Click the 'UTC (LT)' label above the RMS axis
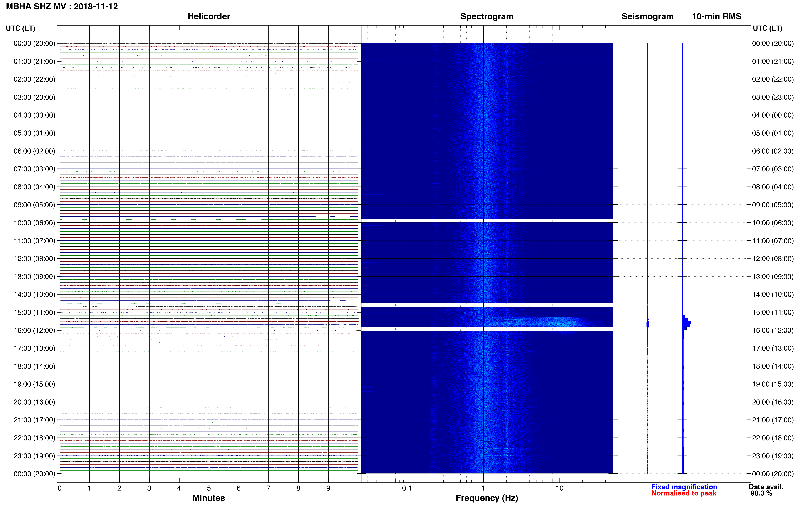The height and width of the screenshot is (508, 812). [767, 28]
